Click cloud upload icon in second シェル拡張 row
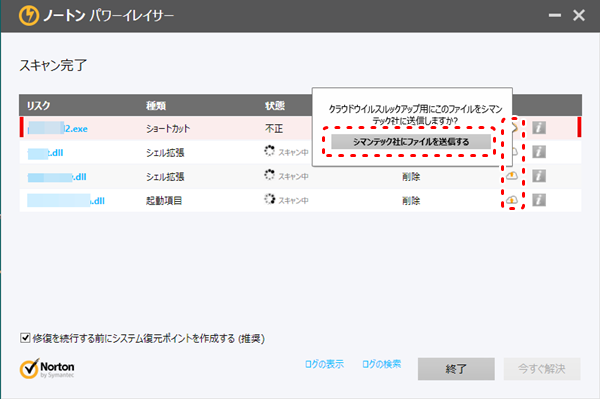This screenshot has width=600, height=399. [x=512, y=176]
